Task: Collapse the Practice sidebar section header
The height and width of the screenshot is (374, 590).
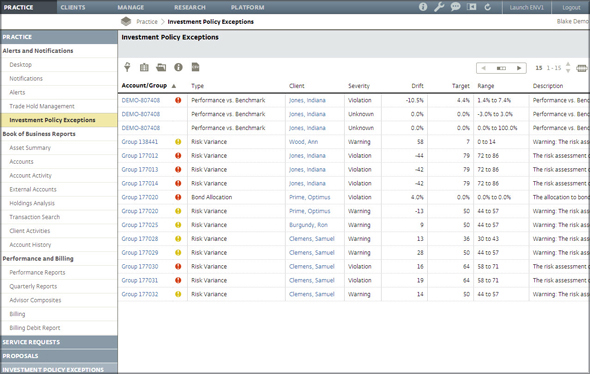Action: (59, 37)
